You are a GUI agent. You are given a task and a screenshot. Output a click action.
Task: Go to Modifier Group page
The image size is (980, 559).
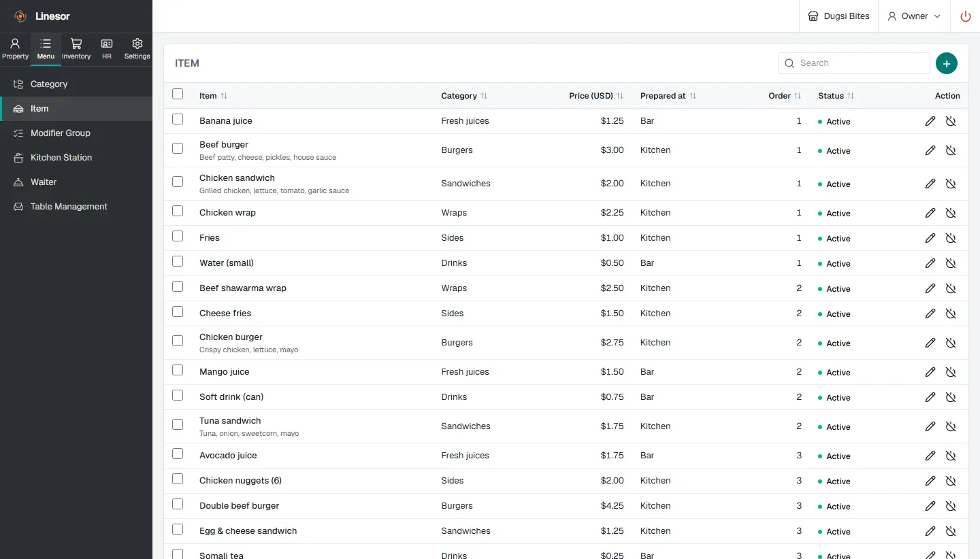pyautogui.click(x=76, y=133)
